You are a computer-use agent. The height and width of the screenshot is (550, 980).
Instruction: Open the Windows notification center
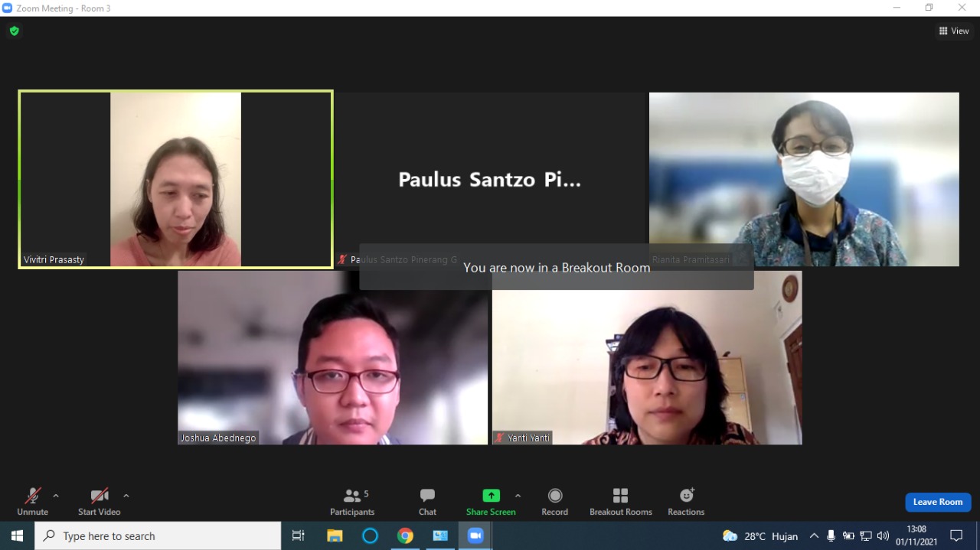point(956,535)
